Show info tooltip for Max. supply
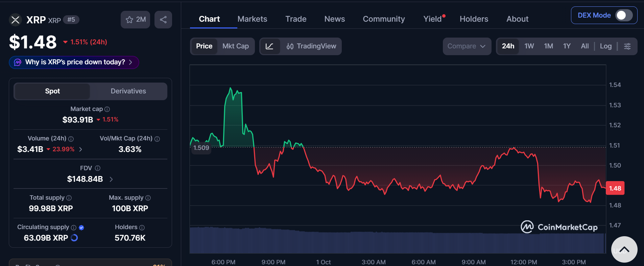 (148, 198)
